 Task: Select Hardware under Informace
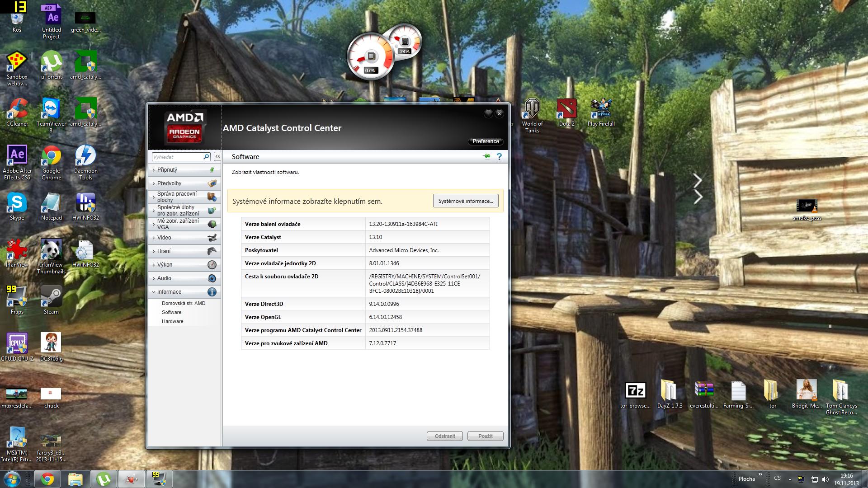172,321
